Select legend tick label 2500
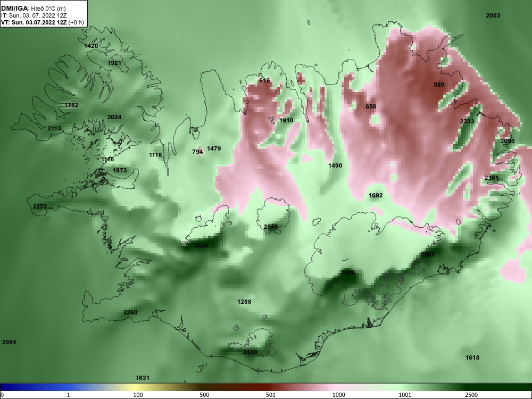The height and width of the screenshot is (399, 532). click(471, 395)
